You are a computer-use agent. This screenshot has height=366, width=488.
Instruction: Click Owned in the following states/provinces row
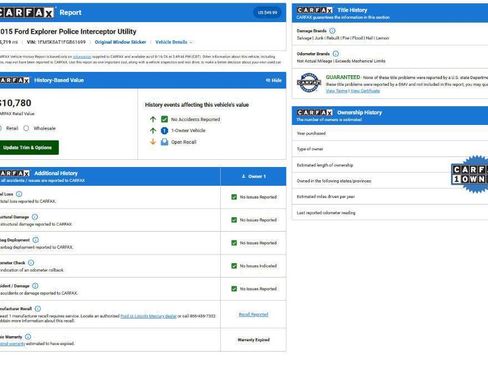(x=390, y=181)
